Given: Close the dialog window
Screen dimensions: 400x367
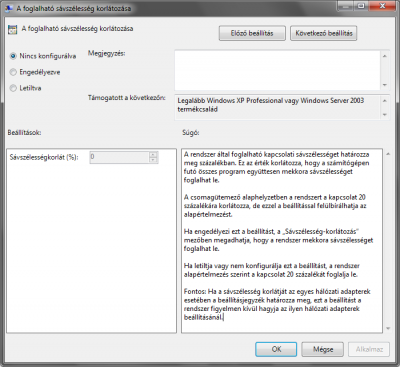Looking at the screenshot, I should click(x=382, y=6).
